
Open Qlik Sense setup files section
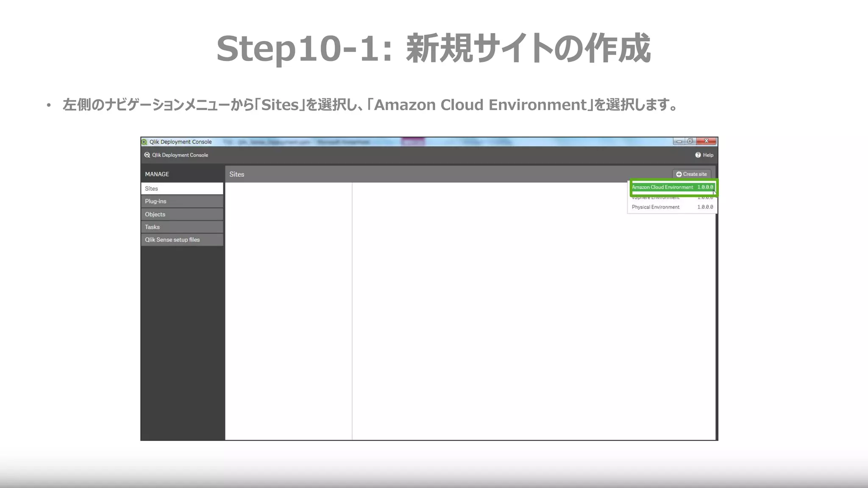coord(182,240)
